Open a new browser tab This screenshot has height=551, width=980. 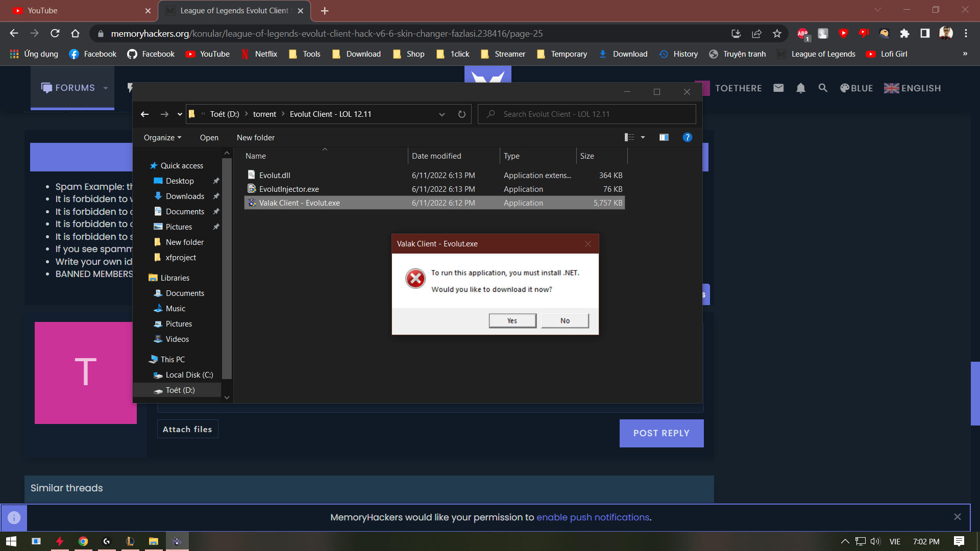(x=325, y=11)
